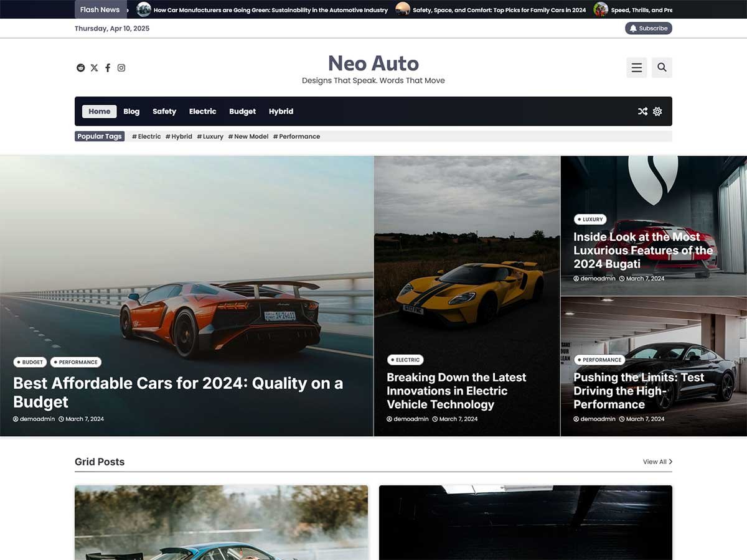Open Breaking Down Electric Vehicle Technology article
Image resolution: width=747 pixels, height=560 pixels.
point(456,391)
